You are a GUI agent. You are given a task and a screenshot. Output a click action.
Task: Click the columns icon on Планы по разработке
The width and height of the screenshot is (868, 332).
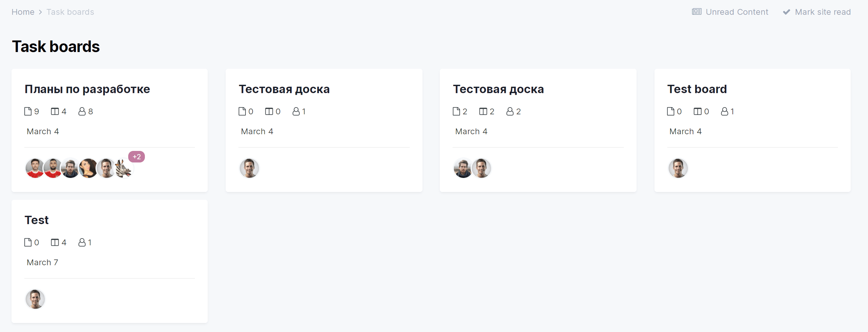[55, 111]
